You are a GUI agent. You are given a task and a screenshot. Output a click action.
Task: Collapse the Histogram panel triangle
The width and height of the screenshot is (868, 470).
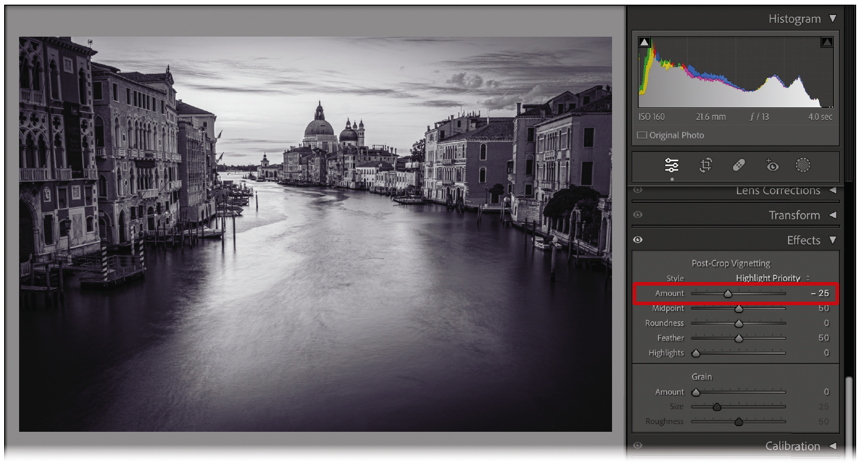point(832,19)
